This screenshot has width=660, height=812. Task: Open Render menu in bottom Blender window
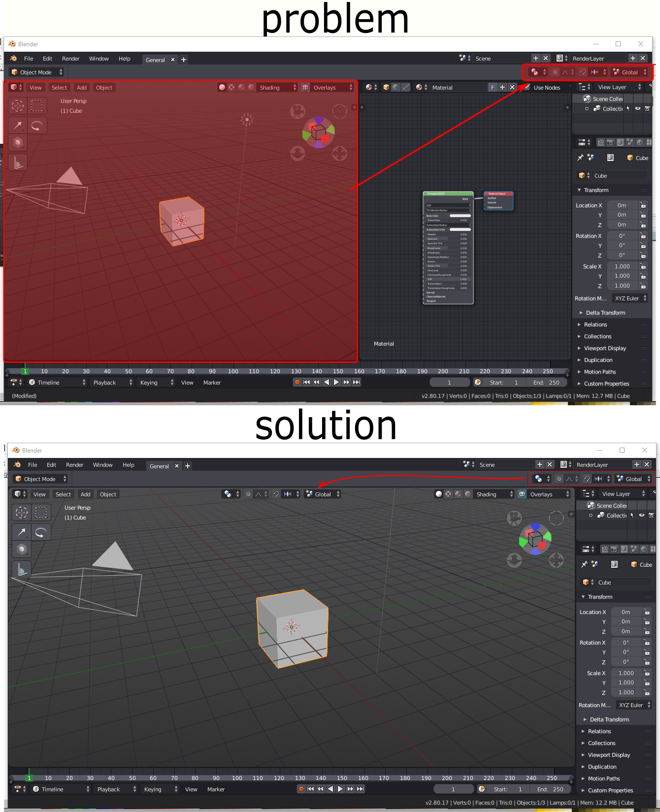point(74,465)
